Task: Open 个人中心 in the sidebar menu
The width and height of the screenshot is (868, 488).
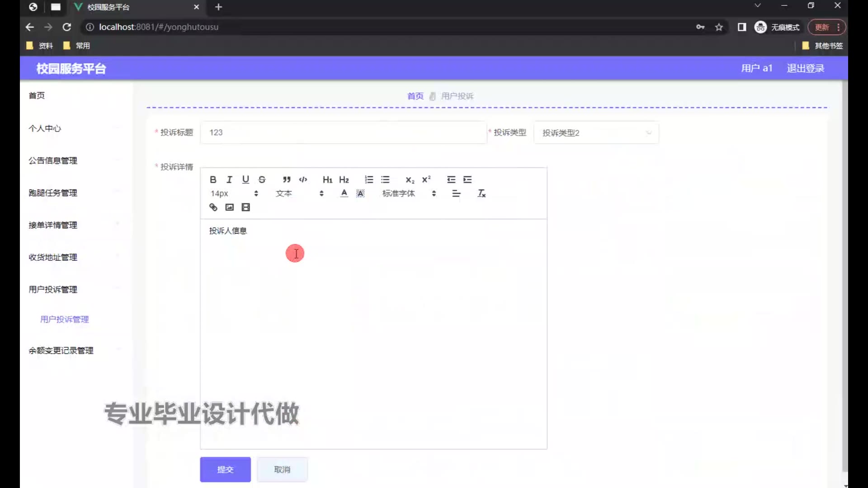Action: [x=45, y=128]
